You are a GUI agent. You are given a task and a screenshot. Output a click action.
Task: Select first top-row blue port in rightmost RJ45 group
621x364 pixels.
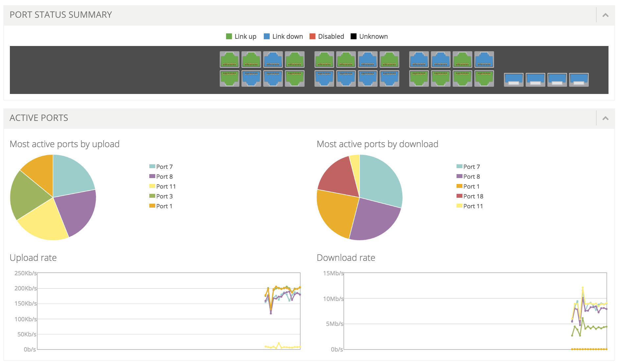419,59
